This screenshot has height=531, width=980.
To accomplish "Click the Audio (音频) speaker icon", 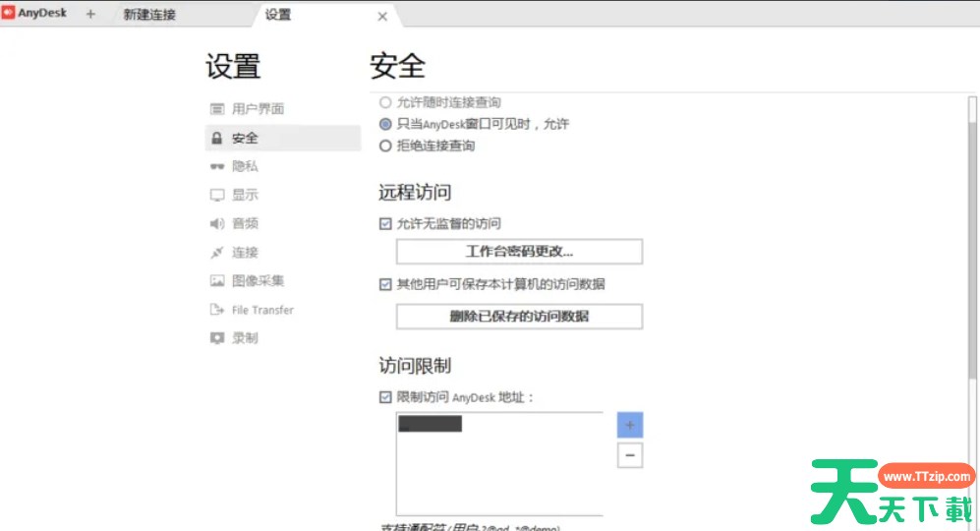I will pyautogui.click(x=217, y=224).
